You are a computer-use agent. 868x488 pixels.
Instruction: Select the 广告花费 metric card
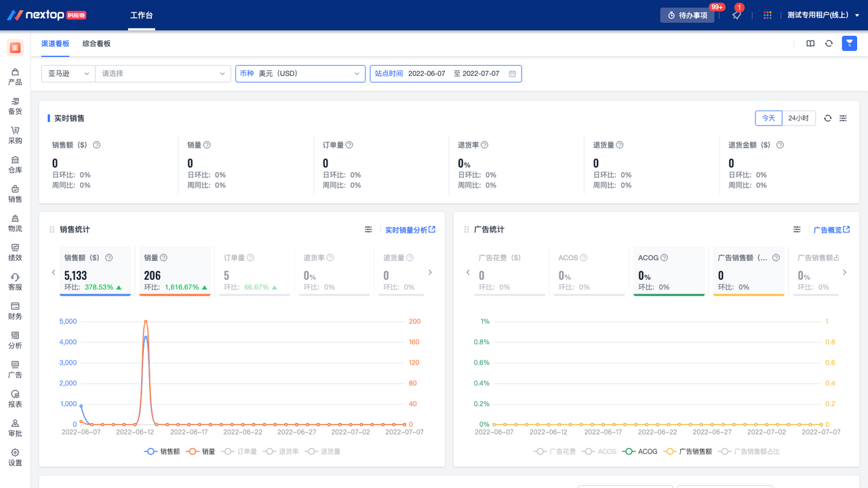[x=510, y=272]
